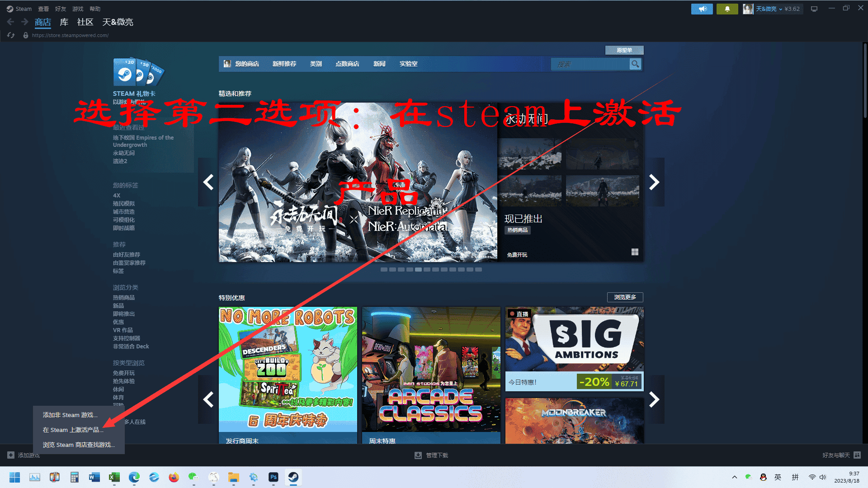The image size is (868, 488).
Task: Open 永劫无间 in recently viewed
Action: pyautogui.click(x=124, y=153)
